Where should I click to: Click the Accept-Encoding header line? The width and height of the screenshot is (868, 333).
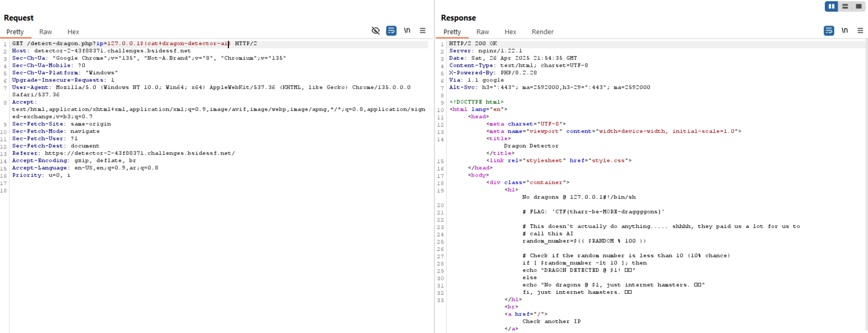[74, 161]
